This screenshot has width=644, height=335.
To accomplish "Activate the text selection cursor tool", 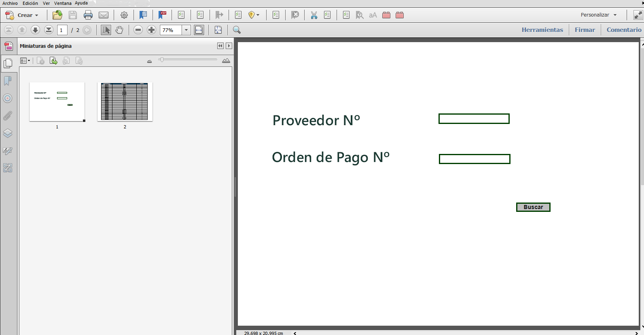I will pyautogui.click(x=106, y=30).
